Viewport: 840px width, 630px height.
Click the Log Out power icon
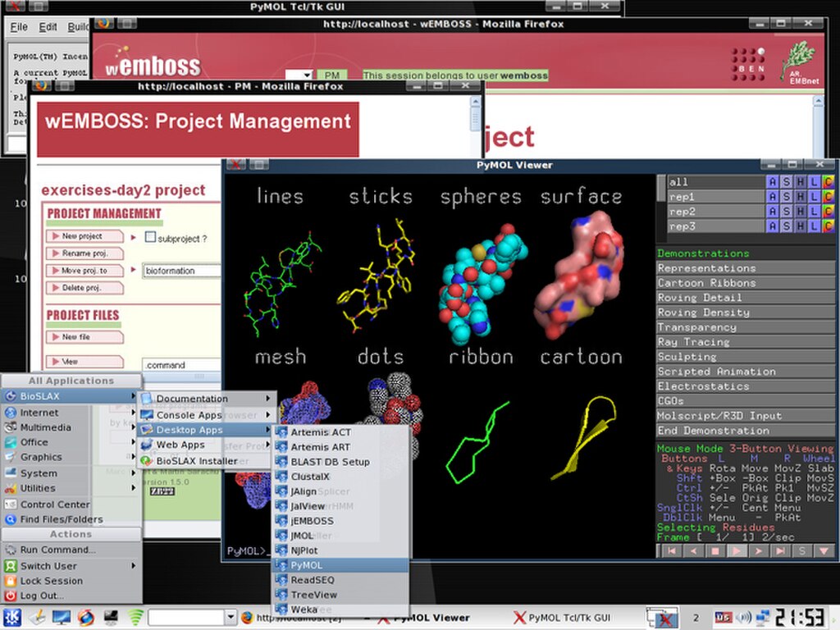[11, 596]
